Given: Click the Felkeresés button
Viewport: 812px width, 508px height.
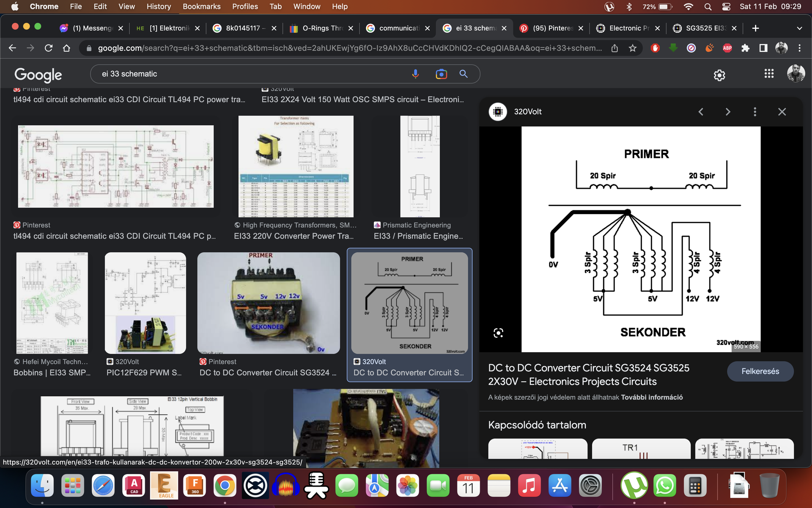Looking at the screenshot, I should (760, 371).
